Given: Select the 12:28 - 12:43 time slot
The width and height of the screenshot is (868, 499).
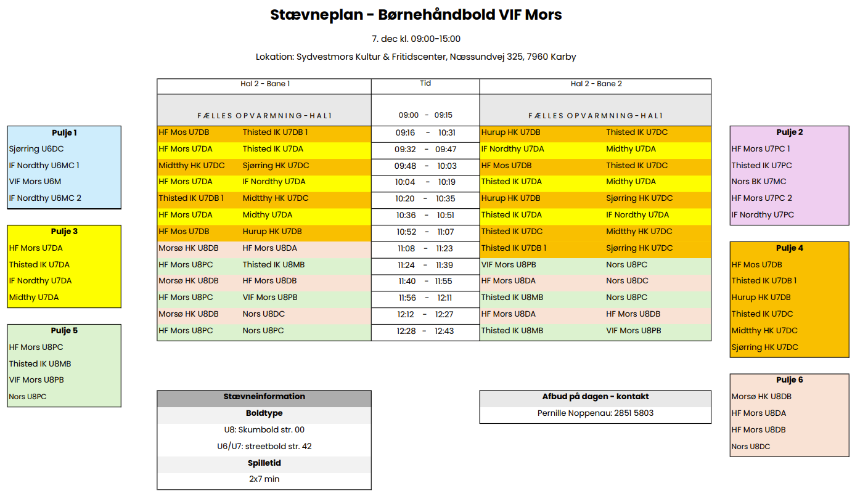Looking at the screenshot, I should tap(425, 331).
